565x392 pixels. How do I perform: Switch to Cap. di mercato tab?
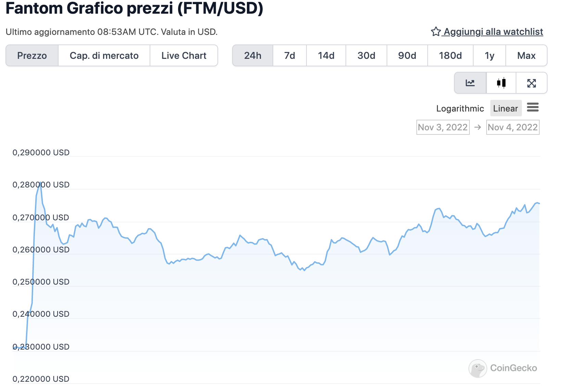point(104,55)
